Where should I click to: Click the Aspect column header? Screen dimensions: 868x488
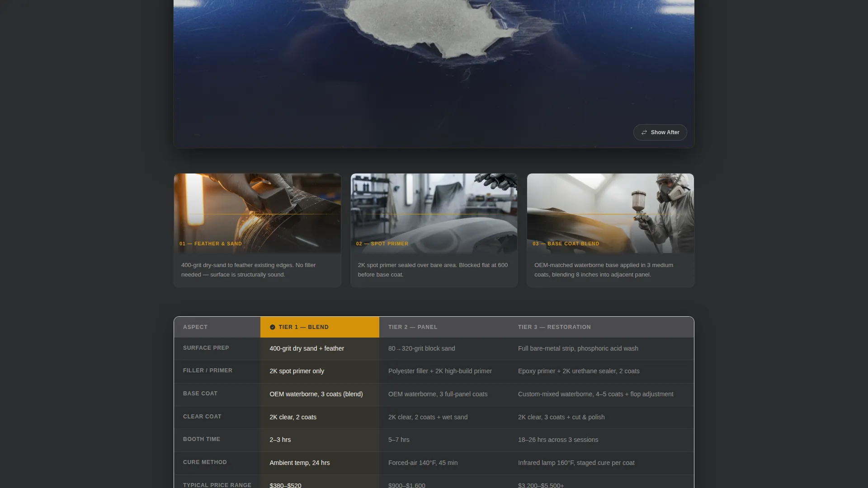(217, 327)
